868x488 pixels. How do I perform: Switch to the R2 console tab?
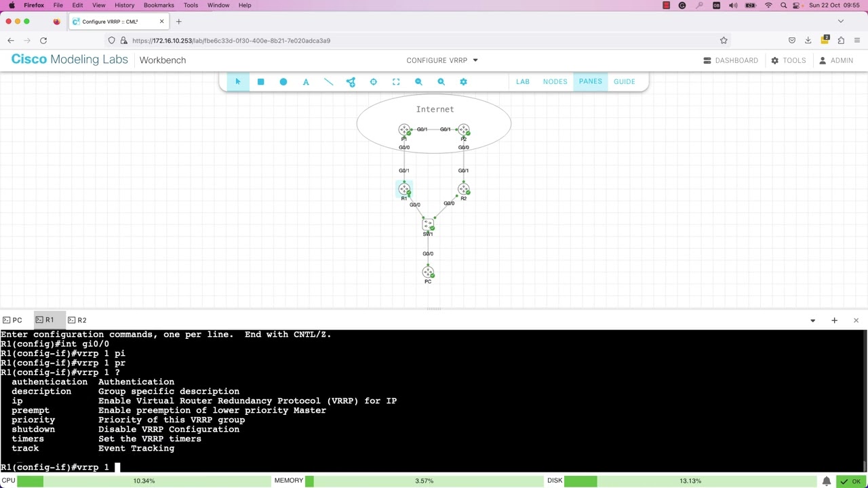[77, 320]
